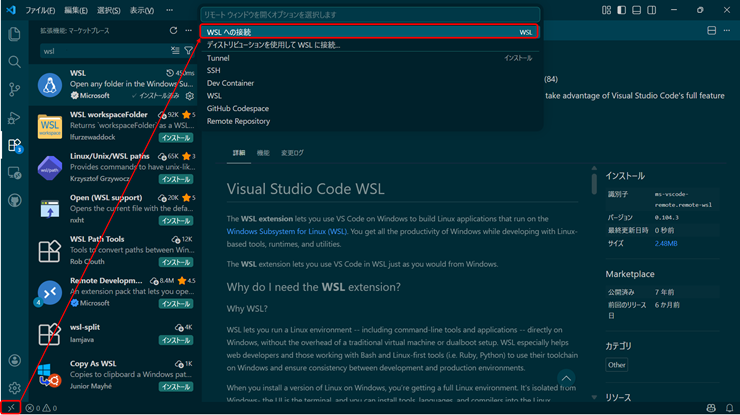Refresh the extensions marketplace list

click(173, 31)
